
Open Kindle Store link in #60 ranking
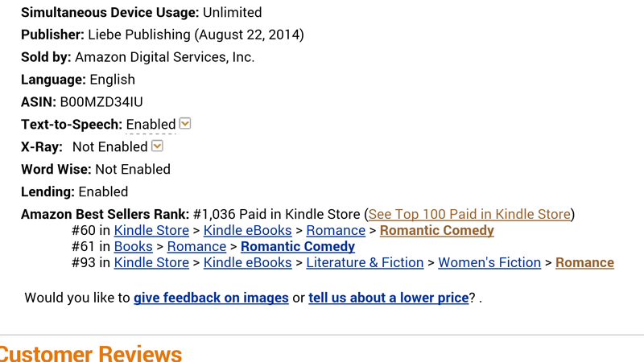[x=151, y=230]
